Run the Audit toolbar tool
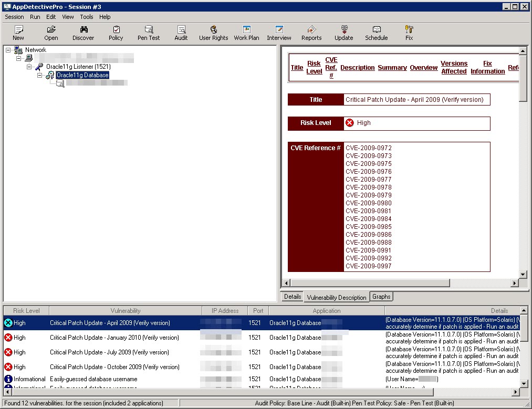 181,29
